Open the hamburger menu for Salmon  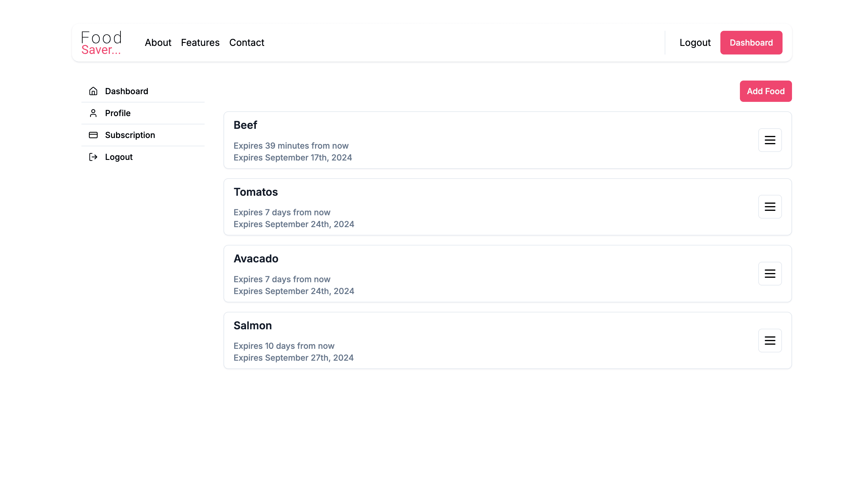coord(770,340)
